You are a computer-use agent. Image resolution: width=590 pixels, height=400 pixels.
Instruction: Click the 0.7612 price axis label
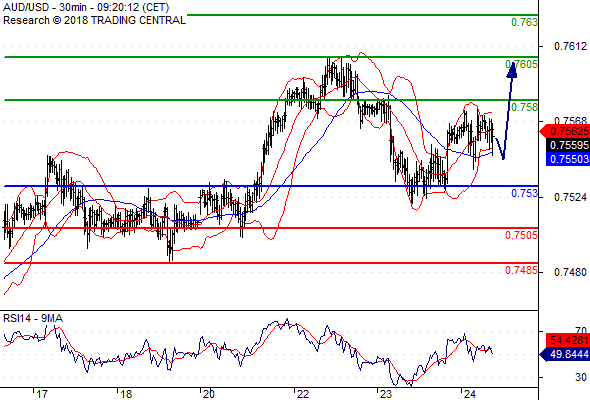[570, 46]
